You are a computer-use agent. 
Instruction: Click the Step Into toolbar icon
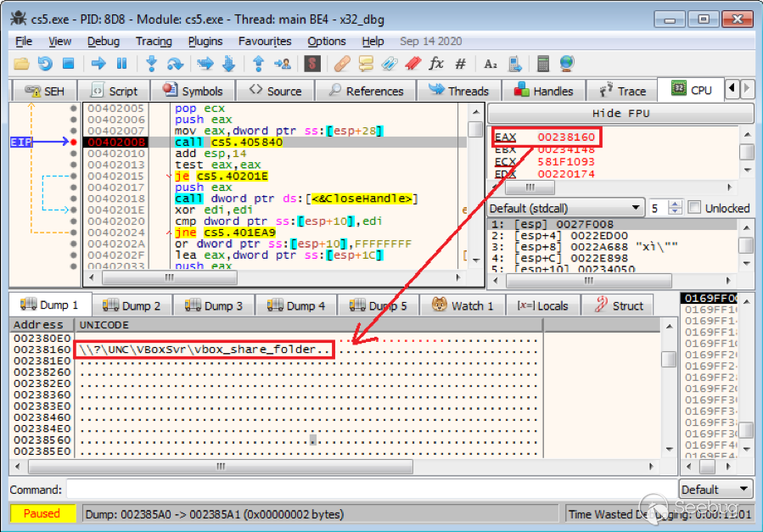pyautogui.click(x=151, y=64)
